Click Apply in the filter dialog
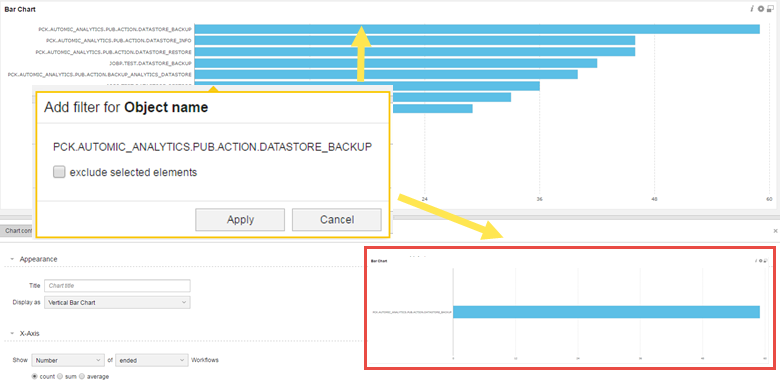 [240, 219]
